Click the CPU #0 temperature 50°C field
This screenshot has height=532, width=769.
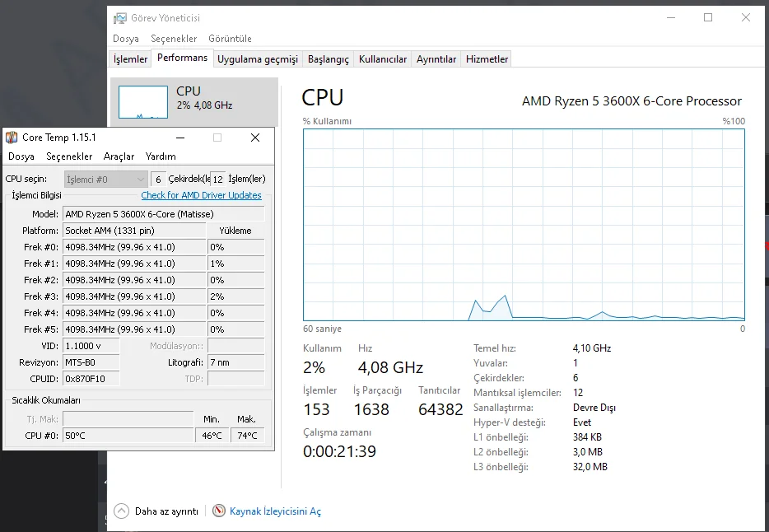[128, 436]
